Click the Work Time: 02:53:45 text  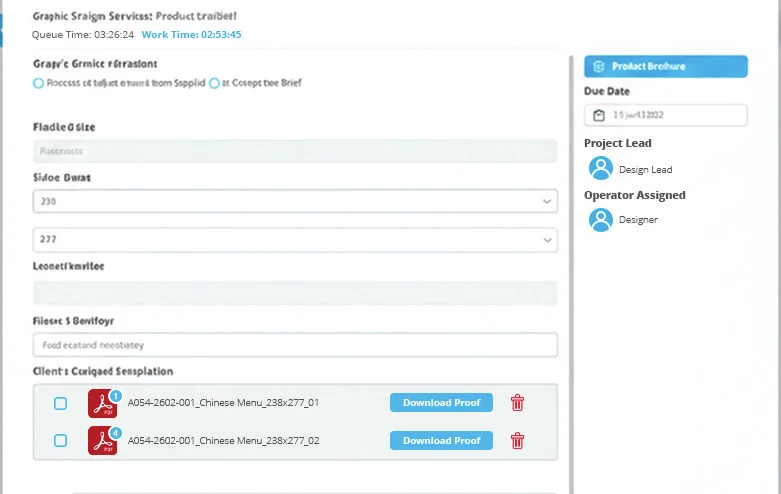[x=191, y=34]
